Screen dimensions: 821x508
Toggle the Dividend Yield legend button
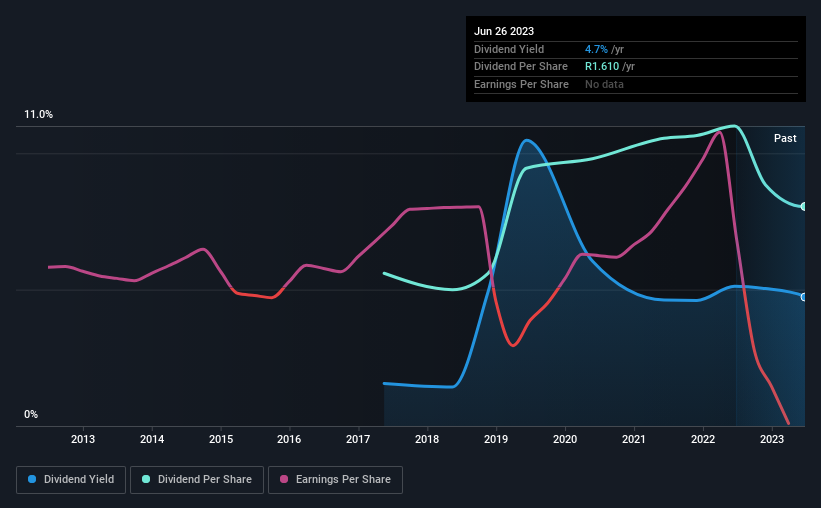click(x=71, y=480)
